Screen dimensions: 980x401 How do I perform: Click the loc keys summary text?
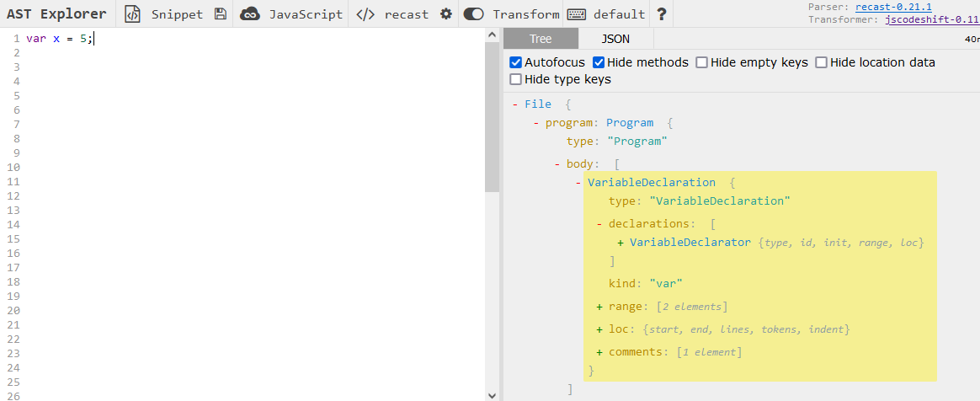point(746,329)
